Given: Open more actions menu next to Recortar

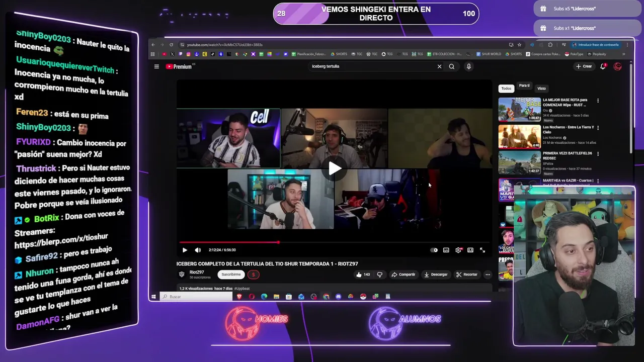Looking at the screenshot, I should [x=488, y=275].
